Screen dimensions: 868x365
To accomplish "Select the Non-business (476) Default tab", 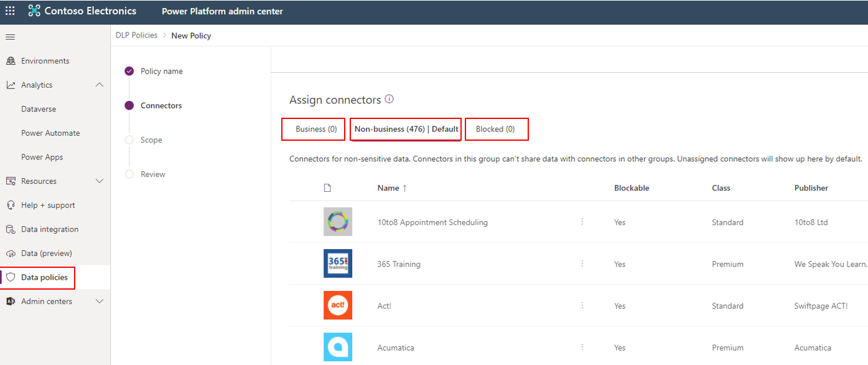I will (x=406, y=129).
